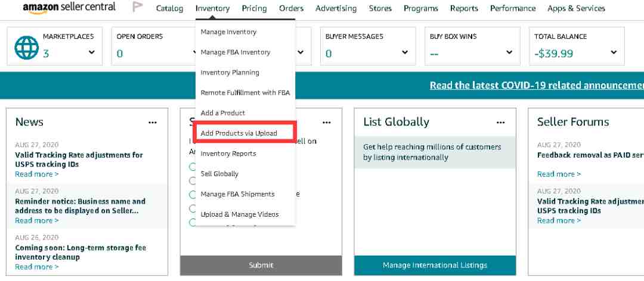The height and width of the screenshot is (281, 644).
Task: Expand the Total Balance dropdown chevron
Action: [614, 52]
